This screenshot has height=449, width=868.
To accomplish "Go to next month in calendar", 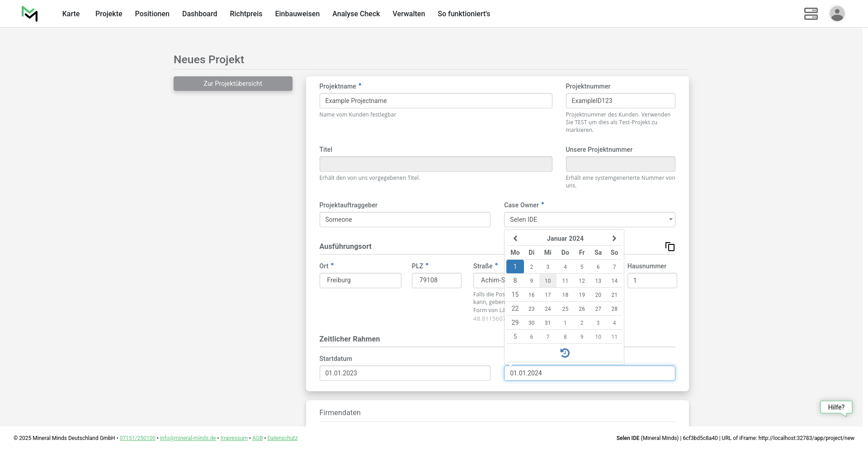I will tap(614, 239).
